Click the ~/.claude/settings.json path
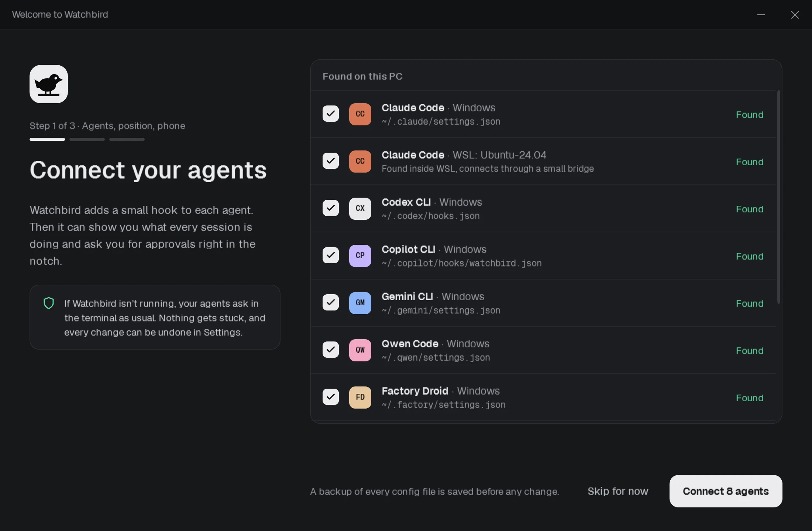 tap(441, 122)
